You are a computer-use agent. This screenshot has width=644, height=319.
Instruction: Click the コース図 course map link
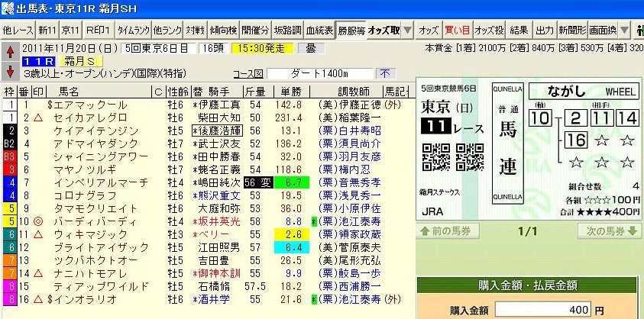pos(248,74)
